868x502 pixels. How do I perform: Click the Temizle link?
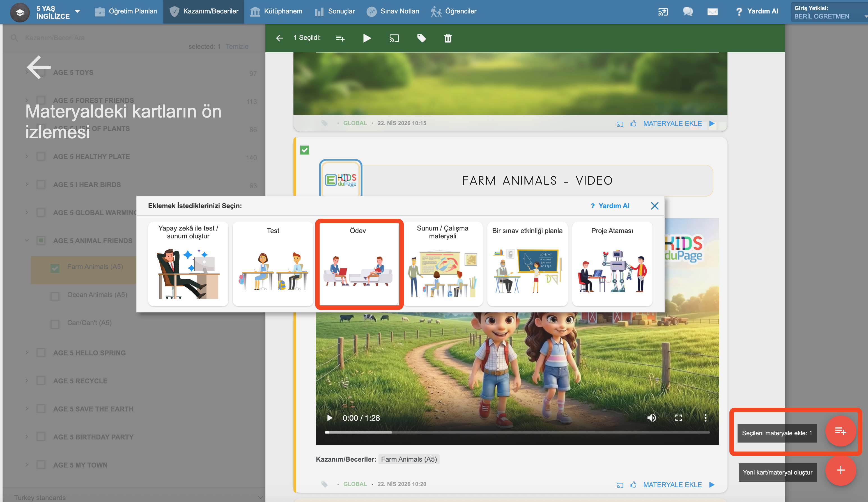click(237, 47)
